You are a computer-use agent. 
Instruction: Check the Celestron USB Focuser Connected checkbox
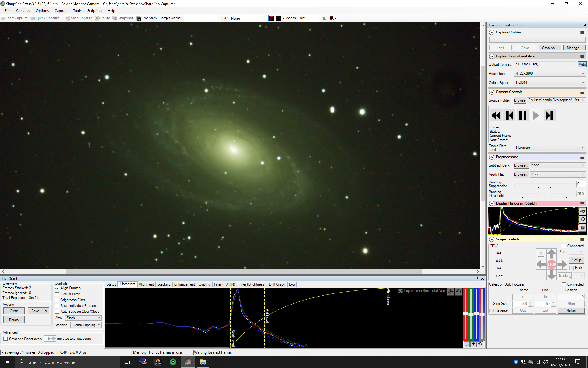pyautogui.click(x=564, y=284)
